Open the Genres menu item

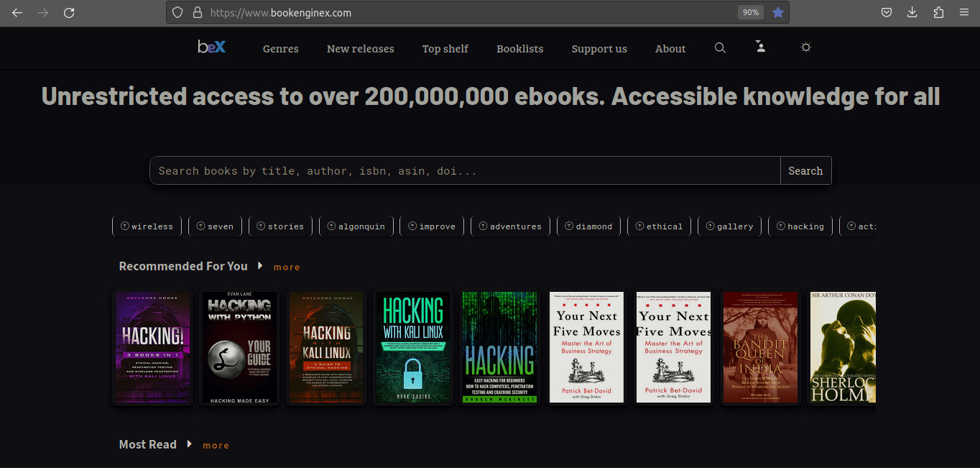click(x=280, y=49)
